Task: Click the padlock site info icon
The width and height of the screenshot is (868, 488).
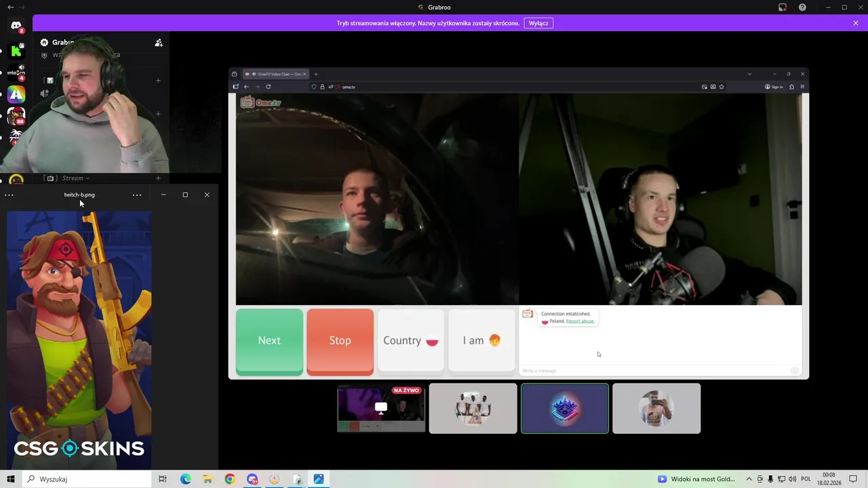Action: [322, 87]
